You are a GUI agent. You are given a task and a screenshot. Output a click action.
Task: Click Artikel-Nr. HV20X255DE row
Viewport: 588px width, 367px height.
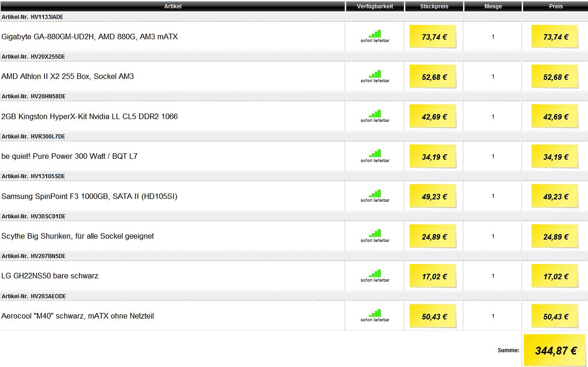[294, 56]
